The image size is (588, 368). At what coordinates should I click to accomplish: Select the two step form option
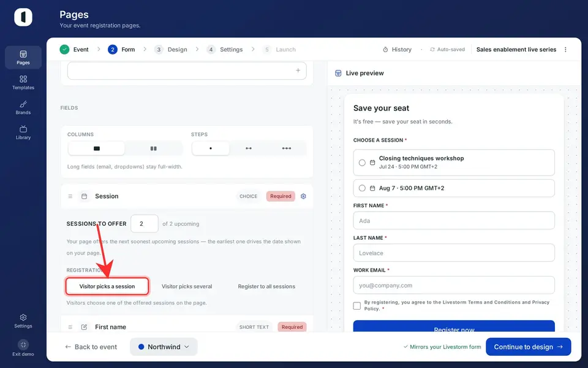pyautogui.click(x=249, y=148)
